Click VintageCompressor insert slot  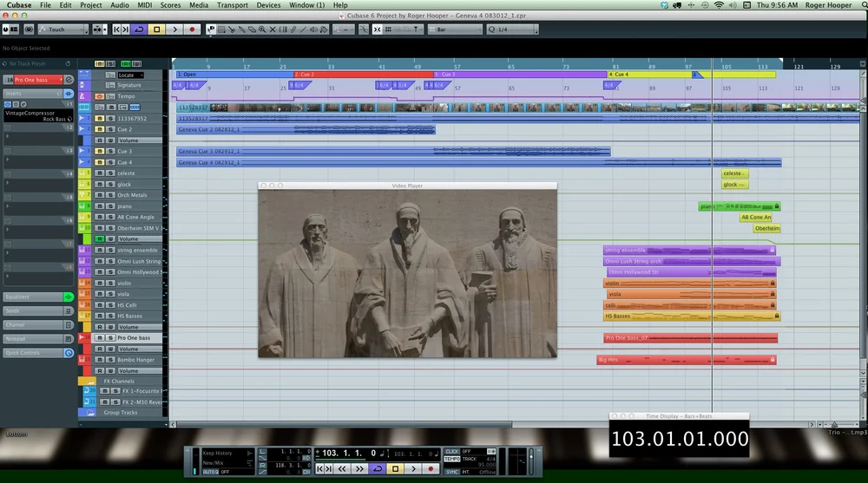tap(38, 115)
